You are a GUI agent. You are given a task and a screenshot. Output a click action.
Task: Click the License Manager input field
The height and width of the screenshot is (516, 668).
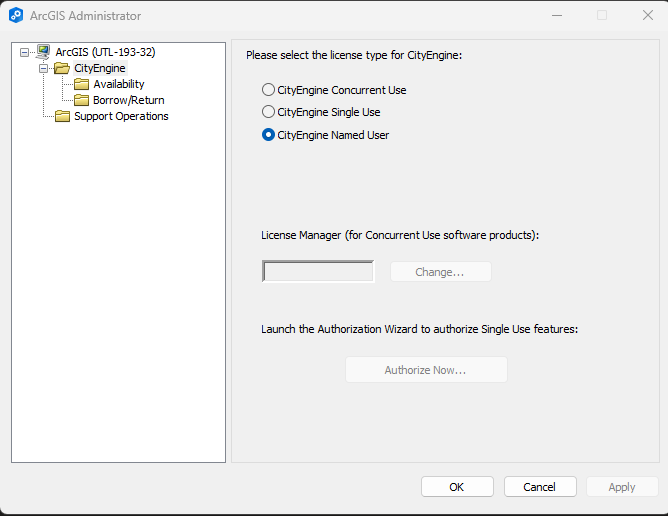pyautogui.click(x=318, y=271)
